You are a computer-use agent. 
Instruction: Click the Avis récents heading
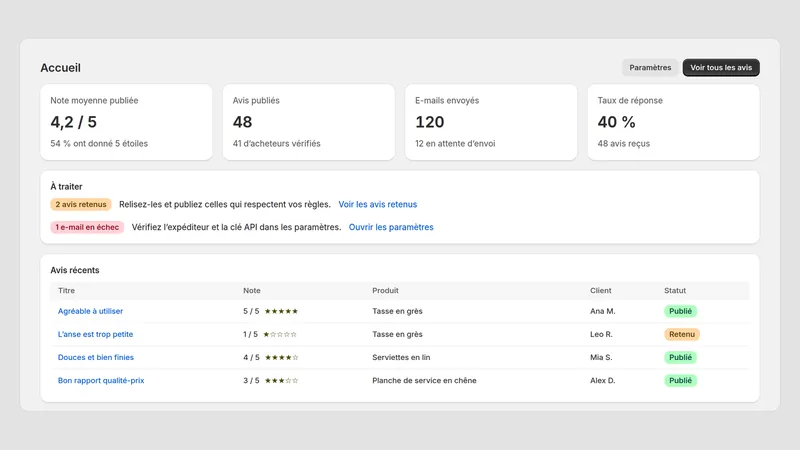point(75,270)
